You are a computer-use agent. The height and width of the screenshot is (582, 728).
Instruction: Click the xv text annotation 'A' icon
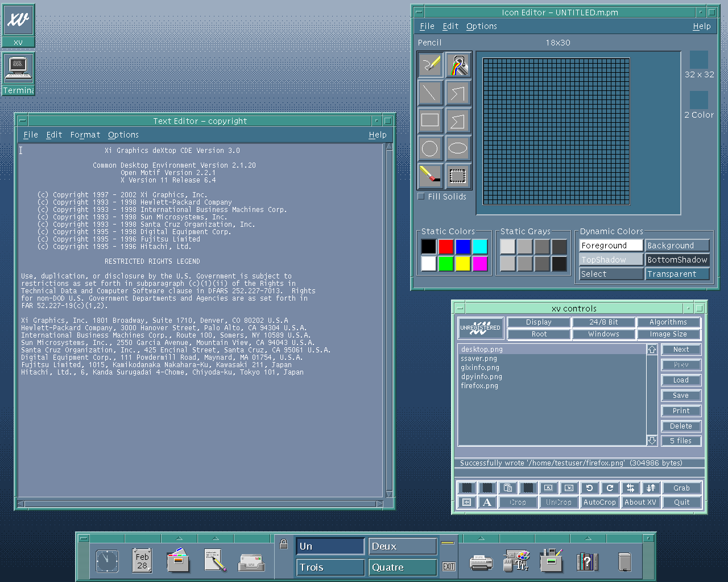pos(487,502)
